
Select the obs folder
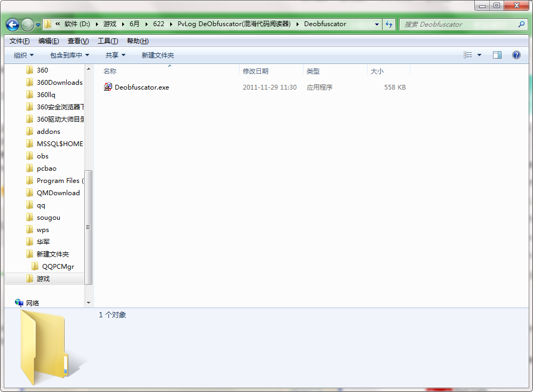click(x=43, y=156)
